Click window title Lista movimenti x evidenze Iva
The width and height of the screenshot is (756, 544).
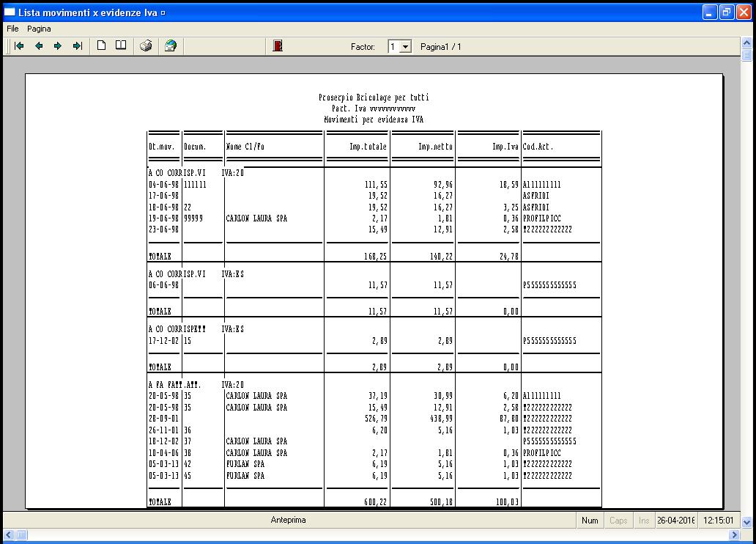click(x=88, y=12)
